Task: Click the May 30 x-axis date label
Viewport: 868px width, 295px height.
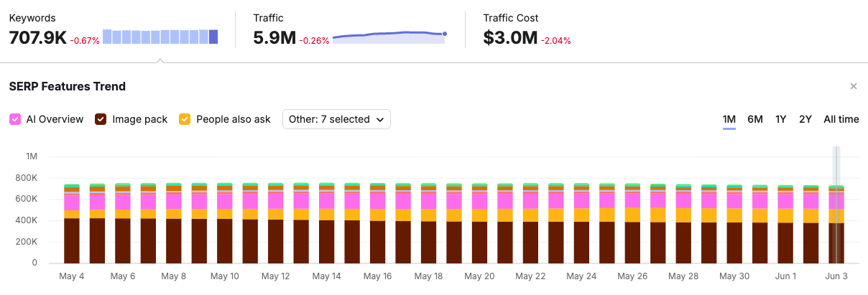Action: click(734, 276)
